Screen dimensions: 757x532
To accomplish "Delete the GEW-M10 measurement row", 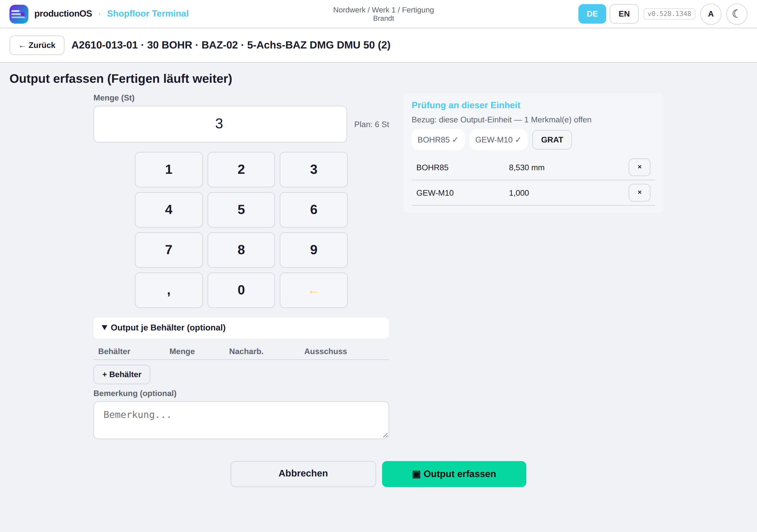I will [x=639, y=192].
